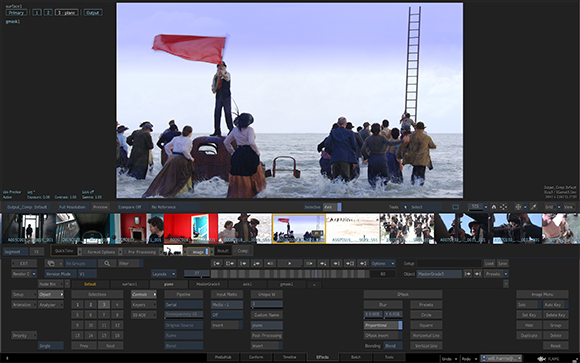Open the Tools tab at bottom
Viewport: 580px width, 363px height.
[x=389, y=357]
